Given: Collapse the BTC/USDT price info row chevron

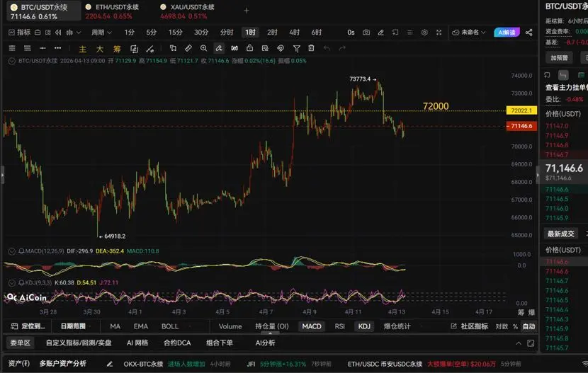Looking at the screenshot, I should point(12,61).
